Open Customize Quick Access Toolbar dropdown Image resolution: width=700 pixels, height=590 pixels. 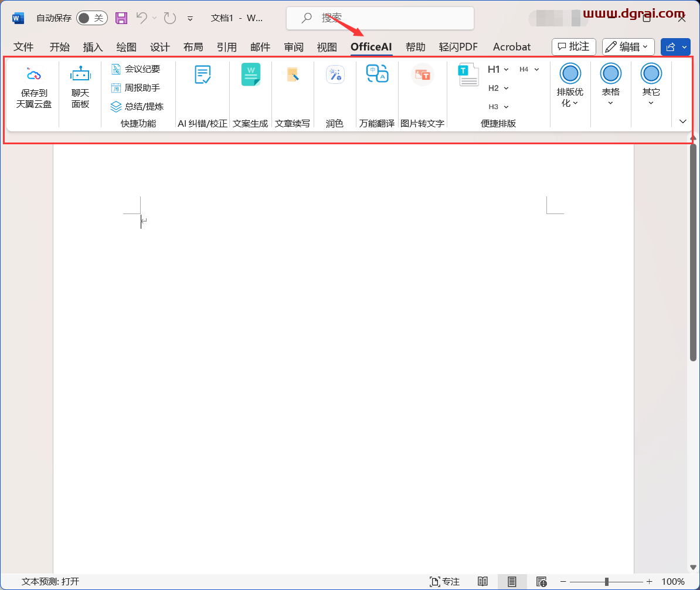point(190,18)
